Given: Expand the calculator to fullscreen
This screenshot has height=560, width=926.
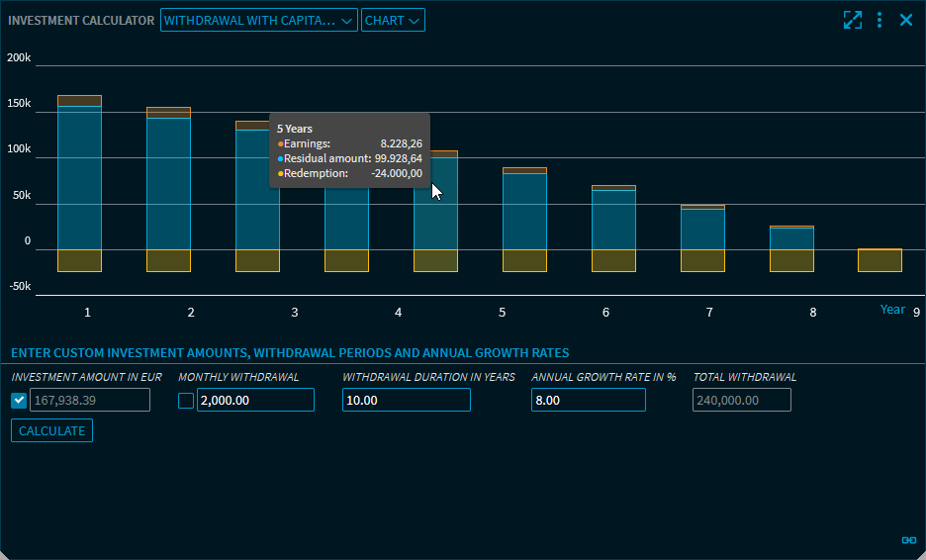Looking at the screenshot, I should 852,20.
